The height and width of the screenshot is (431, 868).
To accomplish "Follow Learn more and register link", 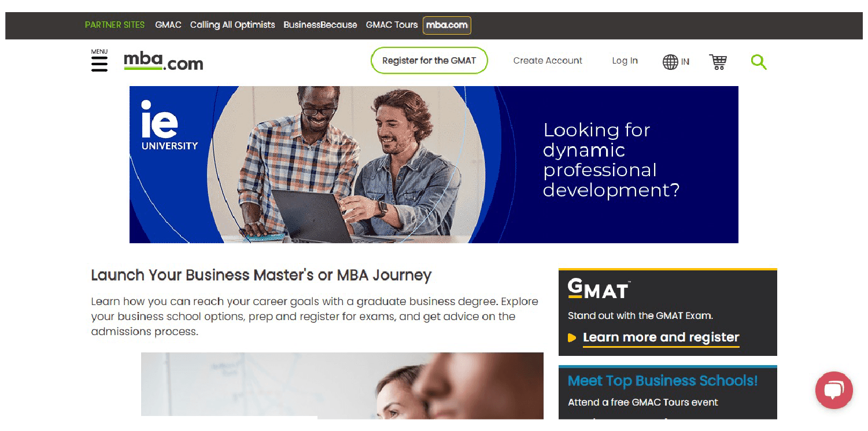I will [x=661, y=337].
